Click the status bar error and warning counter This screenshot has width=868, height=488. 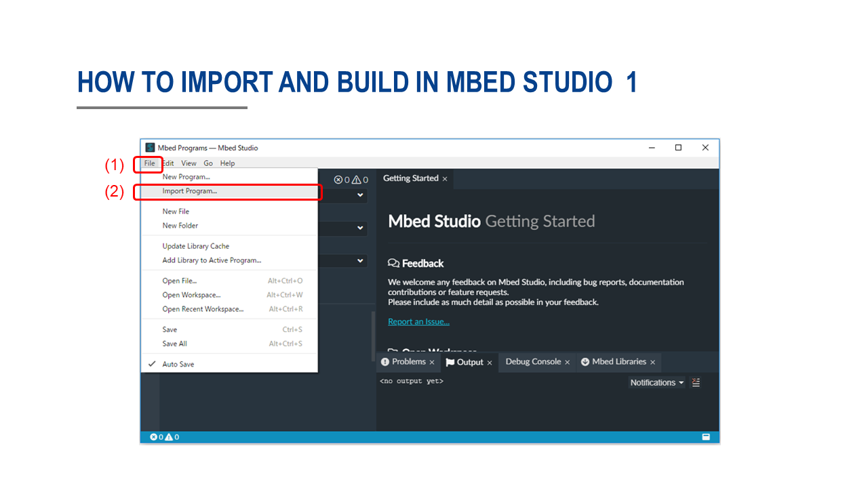coord(165,437)
